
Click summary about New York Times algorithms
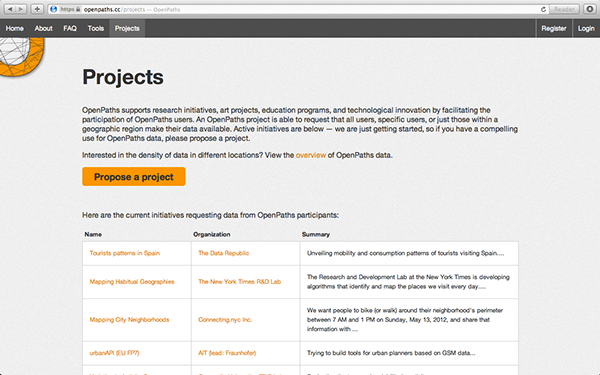(408, 282)
